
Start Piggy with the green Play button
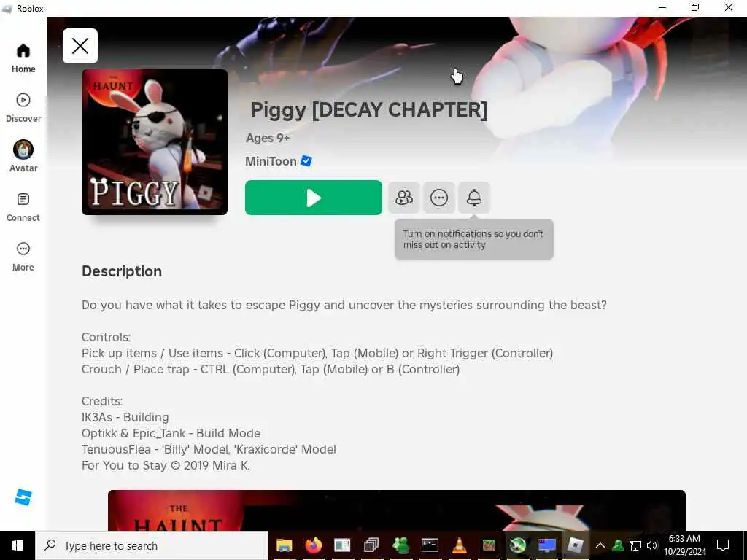tap(314, 198)
